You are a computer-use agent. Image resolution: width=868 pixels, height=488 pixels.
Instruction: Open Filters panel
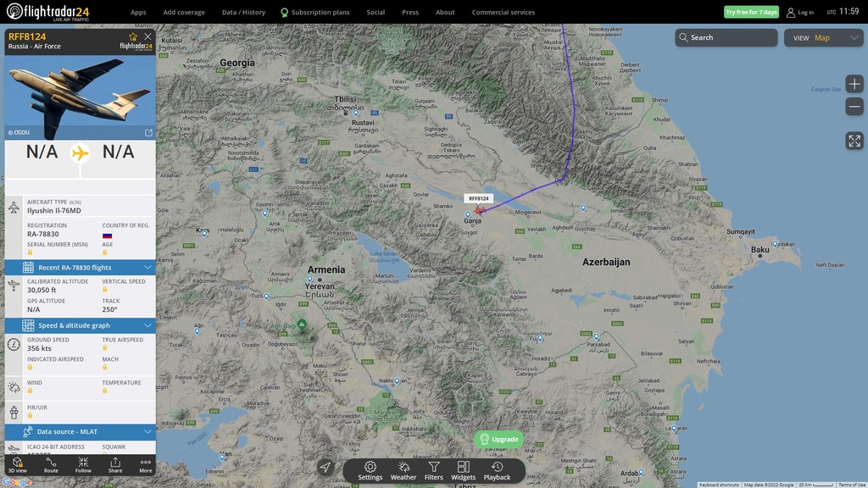433,471
